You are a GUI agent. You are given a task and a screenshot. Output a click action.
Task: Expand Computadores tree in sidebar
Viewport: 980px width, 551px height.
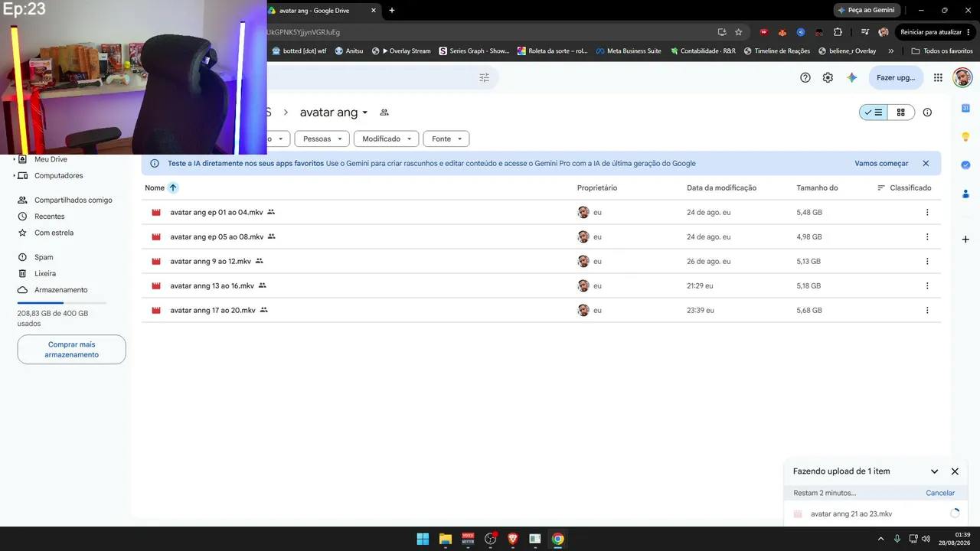coord(15,175)
